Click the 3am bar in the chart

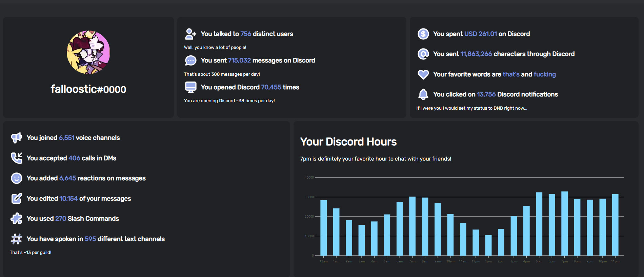point(362,240)
